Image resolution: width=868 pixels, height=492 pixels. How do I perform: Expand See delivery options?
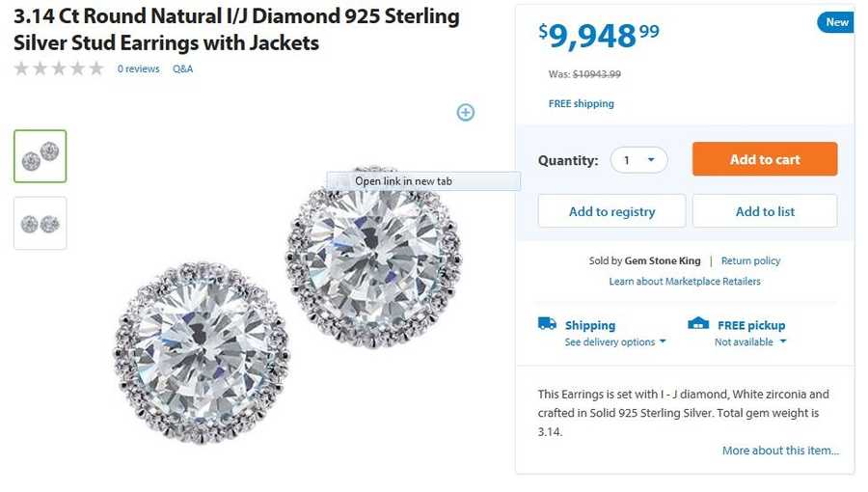click(x=615, y=342)
